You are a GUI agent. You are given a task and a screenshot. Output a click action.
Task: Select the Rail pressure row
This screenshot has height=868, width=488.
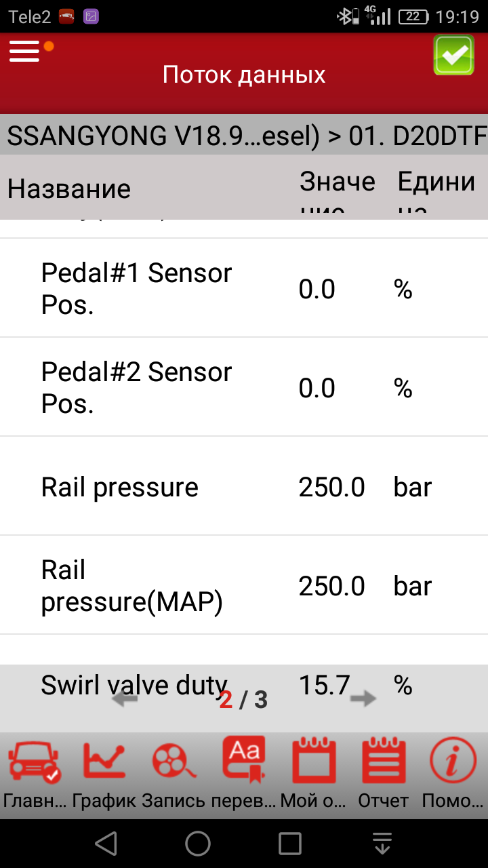coord(244,487)
